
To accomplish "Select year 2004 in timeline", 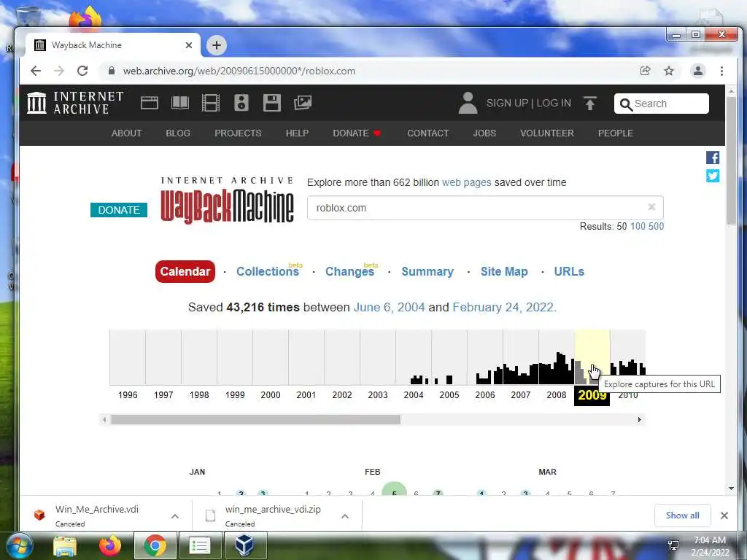I will [414, 394].
